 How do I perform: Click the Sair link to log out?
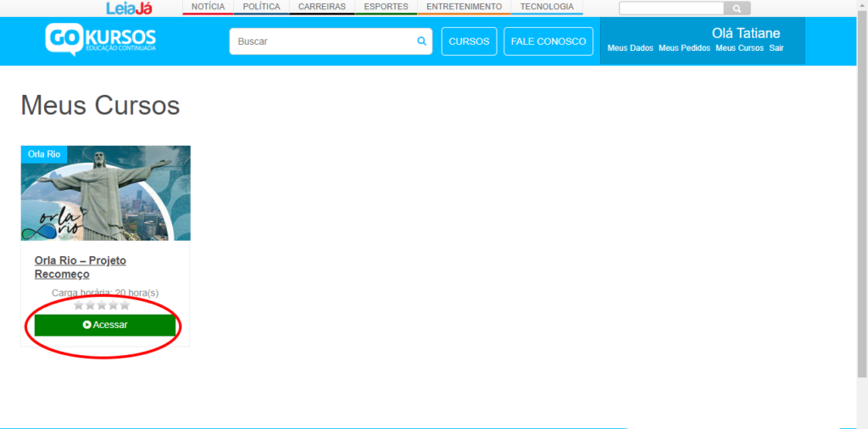click(776, 48)
